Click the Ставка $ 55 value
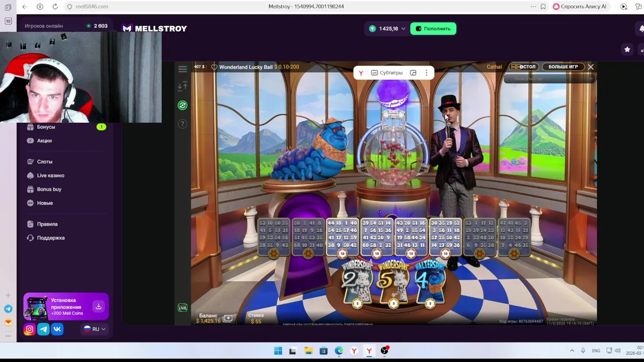The image size is (644, 362). pos(256,321)
